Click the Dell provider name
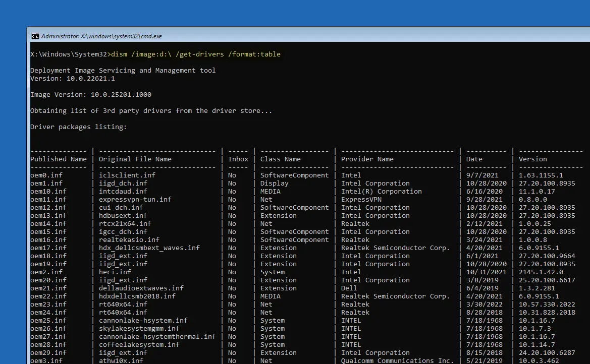Image resolution: width=590 pixels, height=364 pixels. point(349,288)
